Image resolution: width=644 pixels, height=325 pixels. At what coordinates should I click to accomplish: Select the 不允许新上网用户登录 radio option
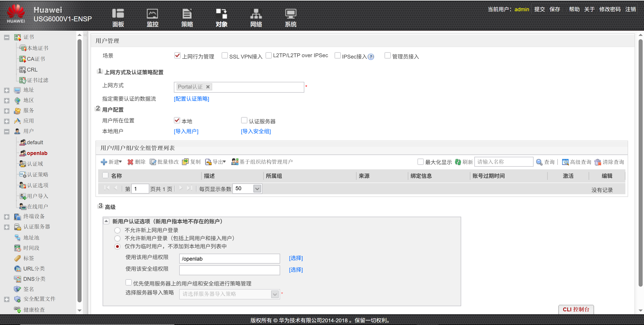[117, 230]
